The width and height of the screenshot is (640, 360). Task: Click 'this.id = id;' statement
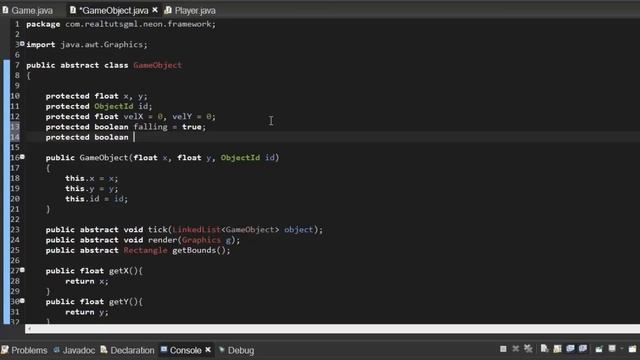click(96, 199)
